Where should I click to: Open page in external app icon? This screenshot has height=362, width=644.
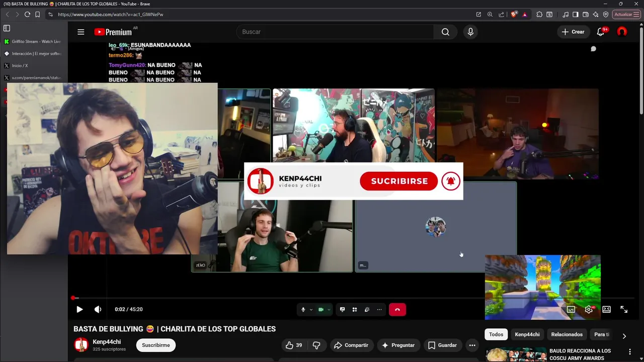[478, 15]
